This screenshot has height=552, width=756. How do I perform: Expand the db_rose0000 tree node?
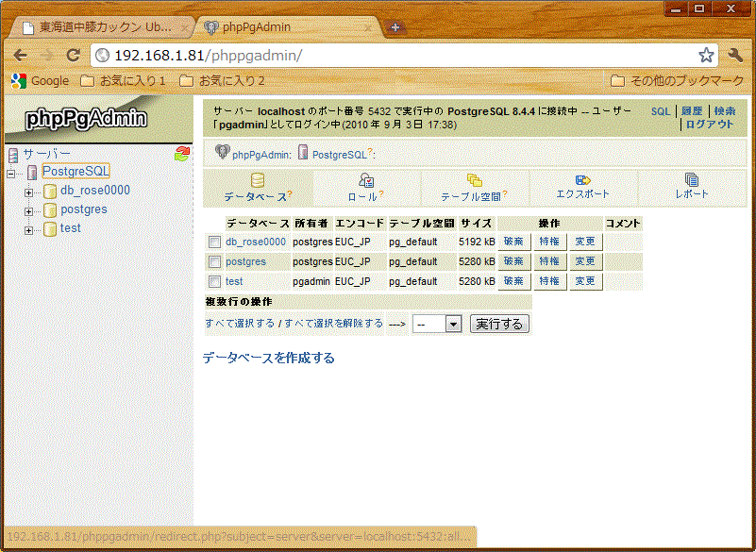tap(29, 192)
